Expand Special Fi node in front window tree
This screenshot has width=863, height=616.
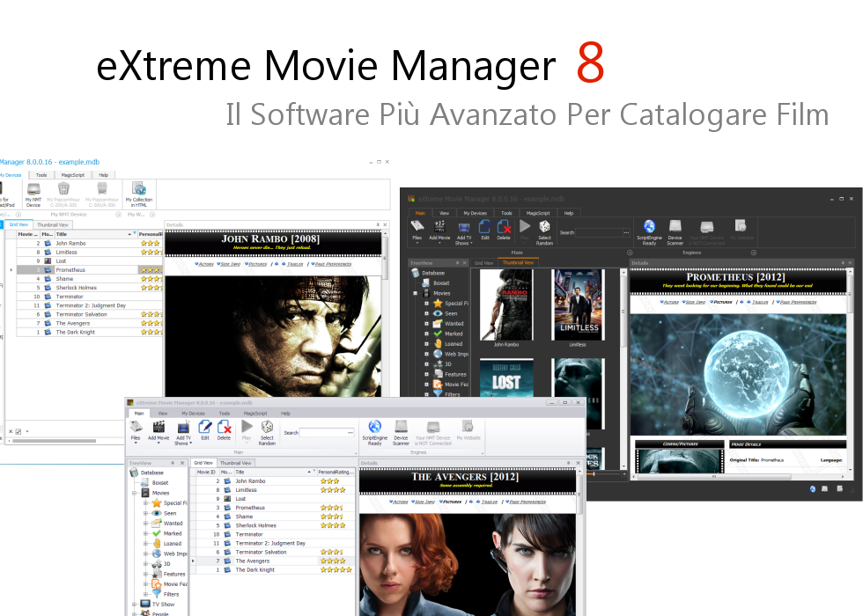[x=146, y=502]
